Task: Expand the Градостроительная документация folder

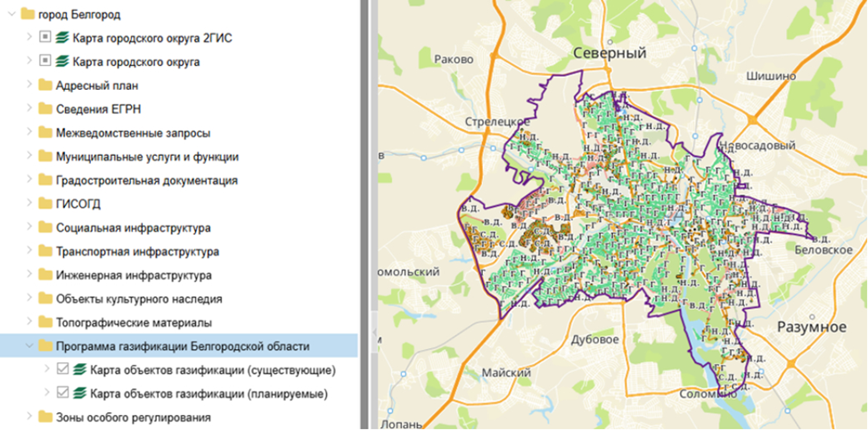Action: coord(30,181)
